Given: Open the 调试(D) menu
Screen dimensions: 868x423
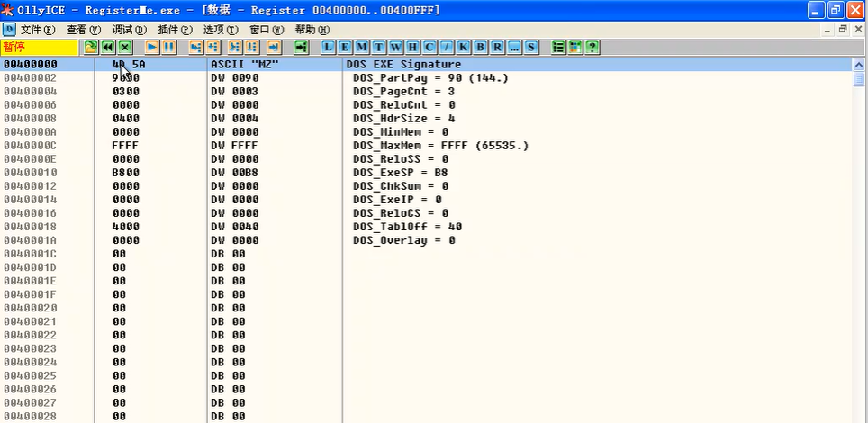Looking at the screenshot, I should 130,30.
